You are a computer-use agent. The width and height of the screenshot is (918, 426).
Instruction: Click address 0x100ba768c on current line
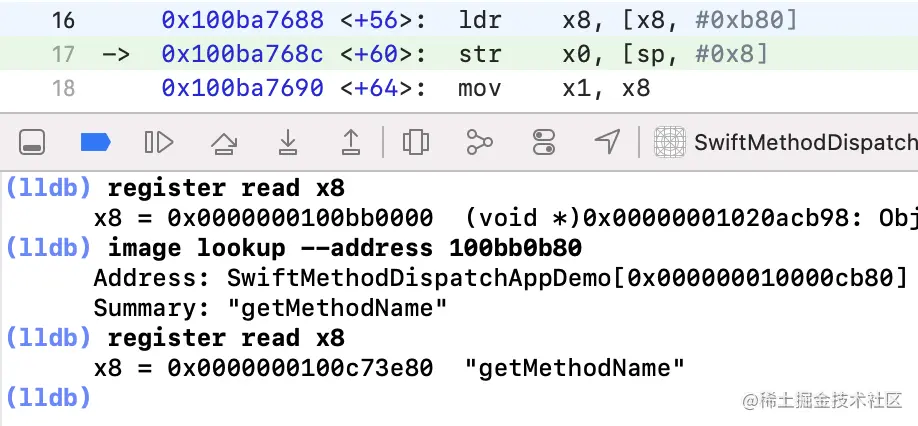242,54
